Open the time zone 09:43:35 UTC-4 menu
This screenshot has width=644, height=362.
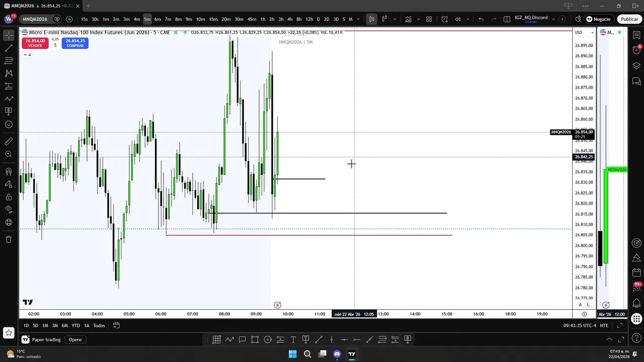(x=580, y=325)
